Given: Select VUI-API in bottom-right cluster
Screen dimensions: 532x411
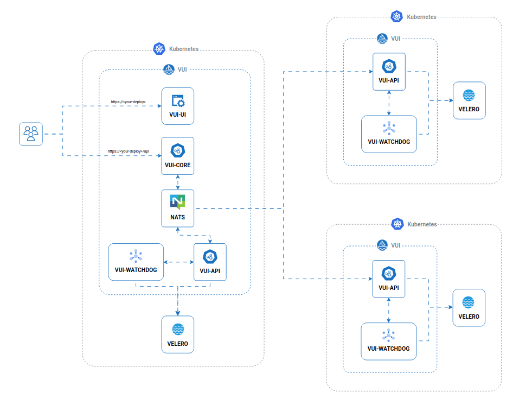Looking at the screenshot, I should [x=389, y=279].
